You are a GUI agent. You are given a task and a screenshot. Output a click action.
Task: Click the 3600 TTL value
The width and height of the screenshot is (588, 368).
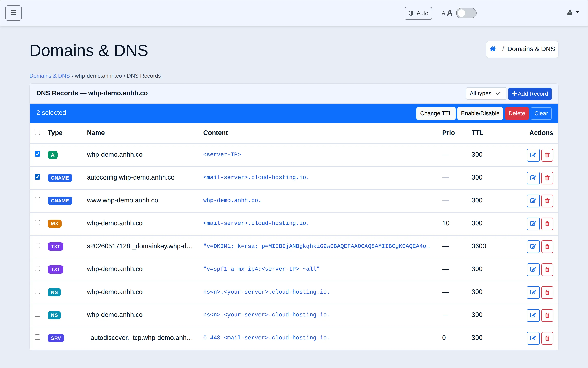pyautogui.click(x=479, y=246)
